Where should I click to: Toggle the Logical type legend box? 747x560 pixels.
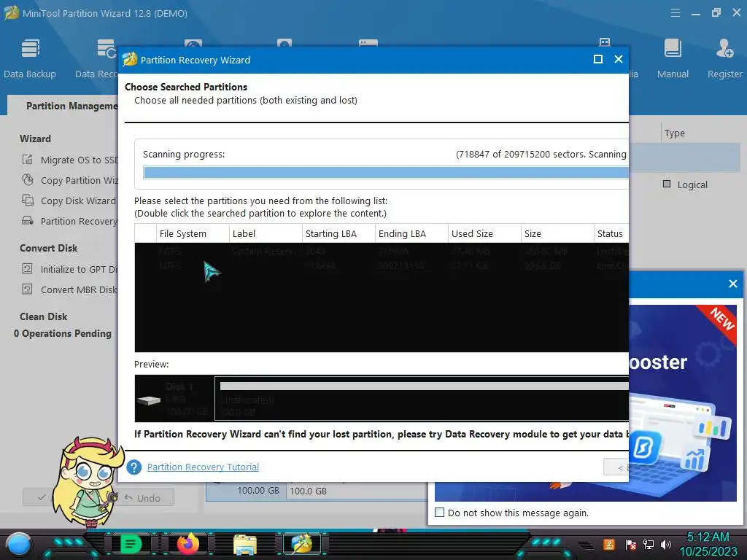[x=667, y=184]
